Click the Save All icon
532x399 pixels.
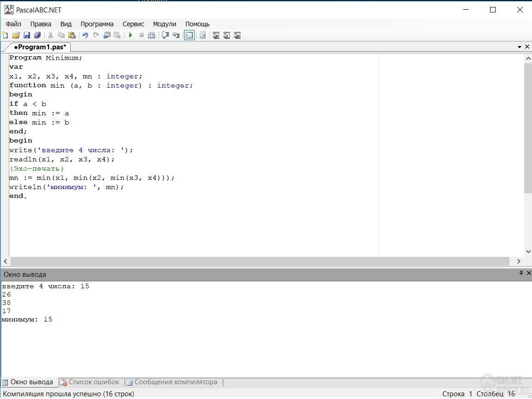[37, 35]
